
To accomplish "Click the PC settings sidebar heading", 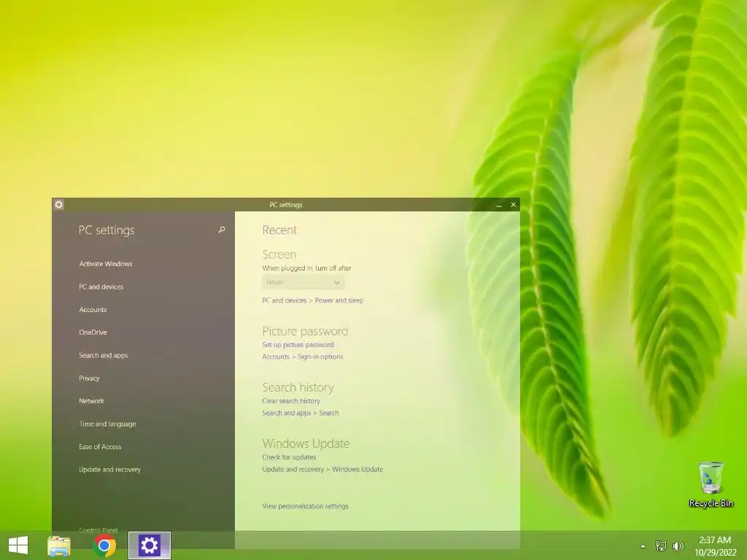I will pos(107,230).
